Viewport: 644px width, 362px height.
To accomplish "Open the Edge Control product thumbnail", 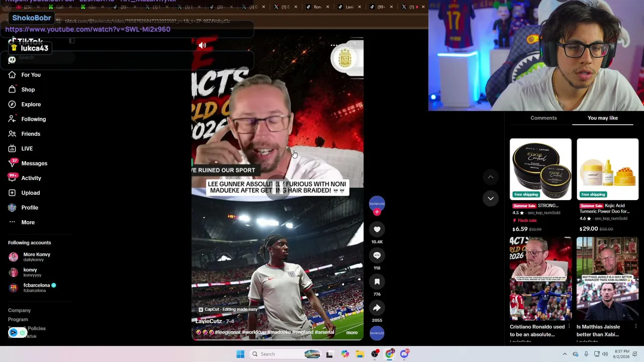I will (540, 169).
